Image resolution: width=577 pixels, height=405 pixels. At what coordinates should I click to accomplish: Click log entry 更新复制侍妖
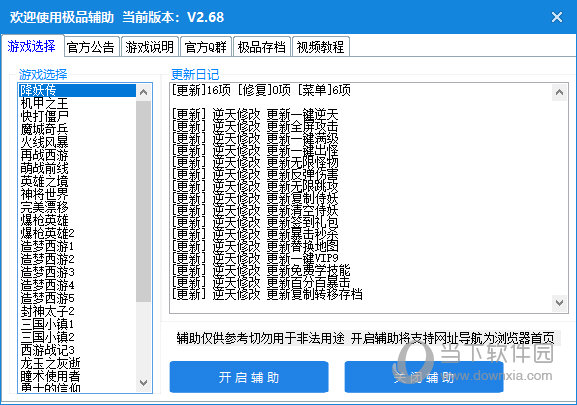click(255, 198)
